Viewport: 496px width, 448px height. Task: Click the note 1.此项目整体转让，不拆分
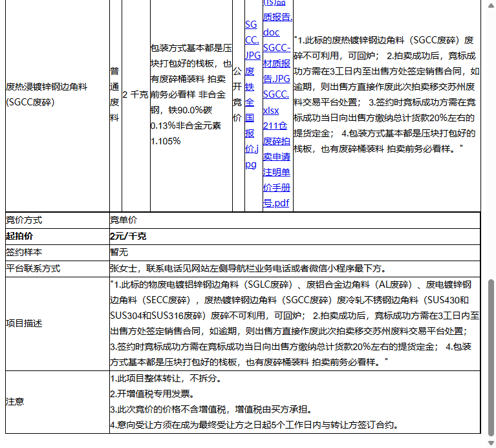[166, 378]
